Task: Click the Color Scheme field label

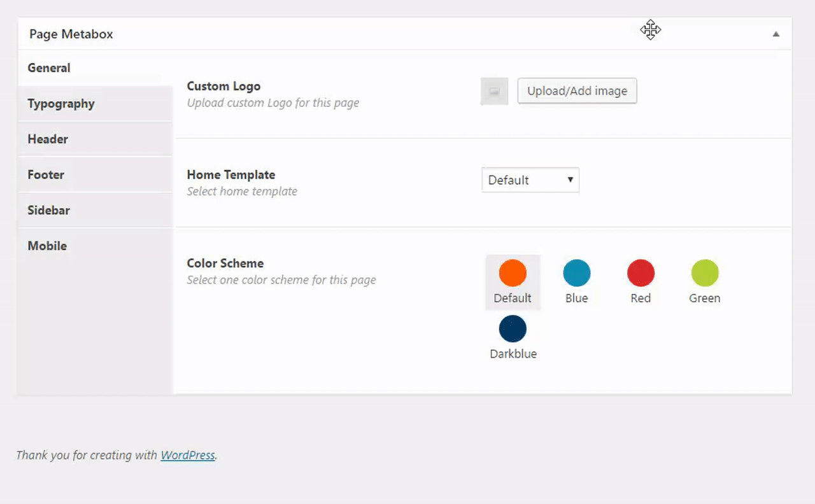Action: (x=225, y=263)
